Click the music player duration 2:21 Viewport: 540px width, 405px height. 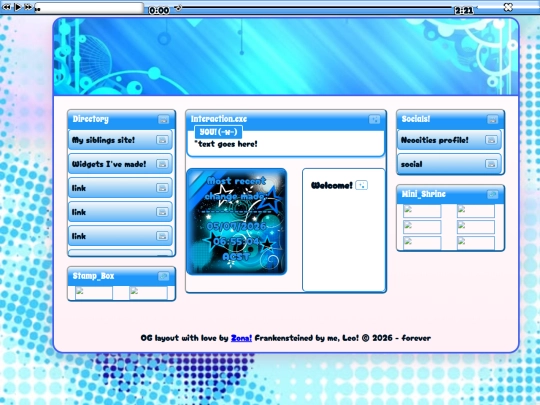click(464, 10)
